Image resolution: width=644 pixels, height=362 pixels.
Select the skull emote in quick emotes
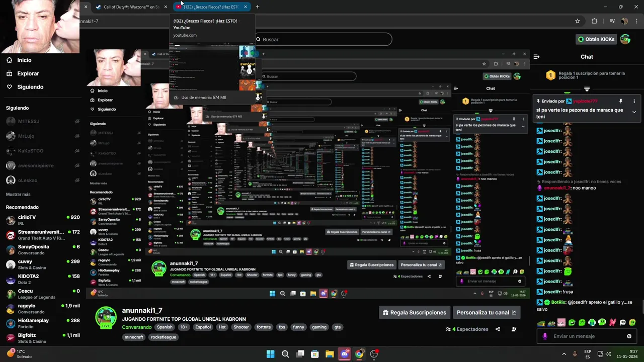tap(622, 323)
